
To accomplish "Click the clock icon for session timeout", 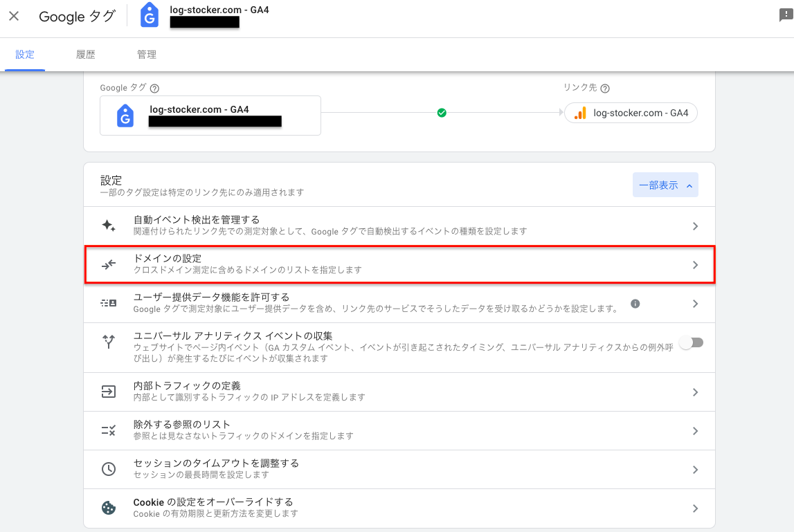I will (x=109, y=469).
